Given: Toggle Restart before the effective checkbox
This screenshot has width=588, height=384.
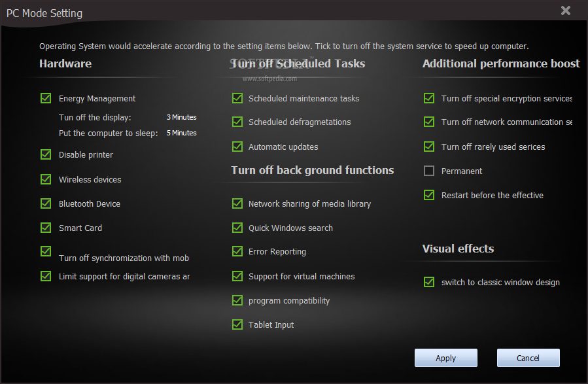Looking at the screenshot, I should 429,195.
